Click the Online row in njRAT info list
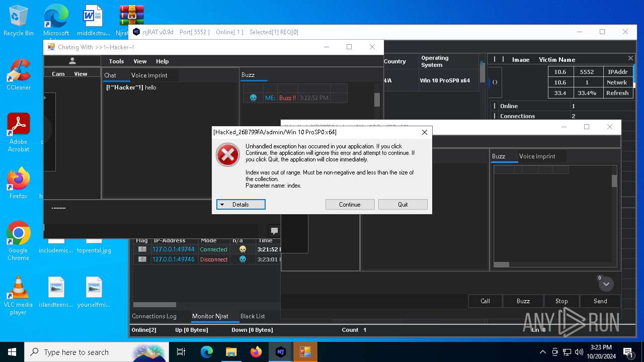Screen dimensions: 644x362 pos(562,106)
